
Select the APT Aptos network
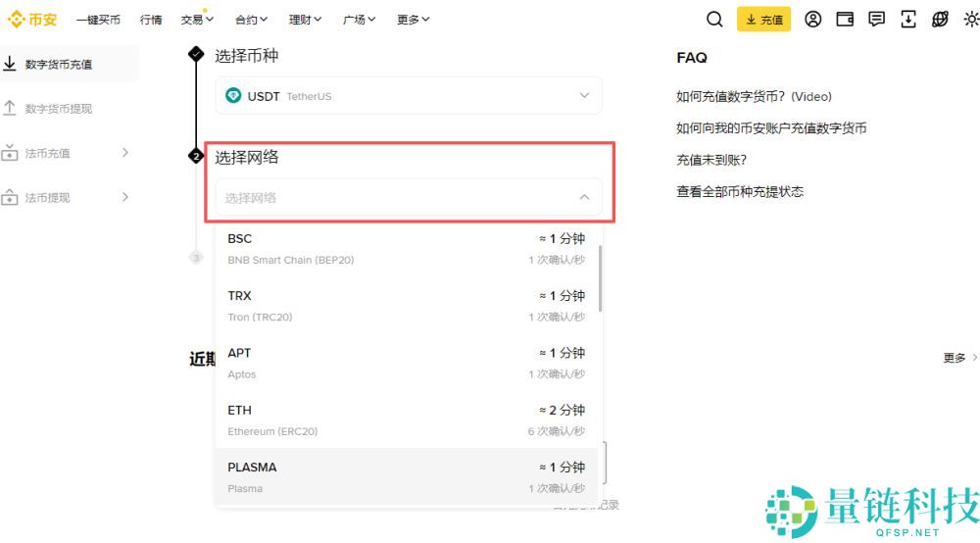[x=407, y=363]
